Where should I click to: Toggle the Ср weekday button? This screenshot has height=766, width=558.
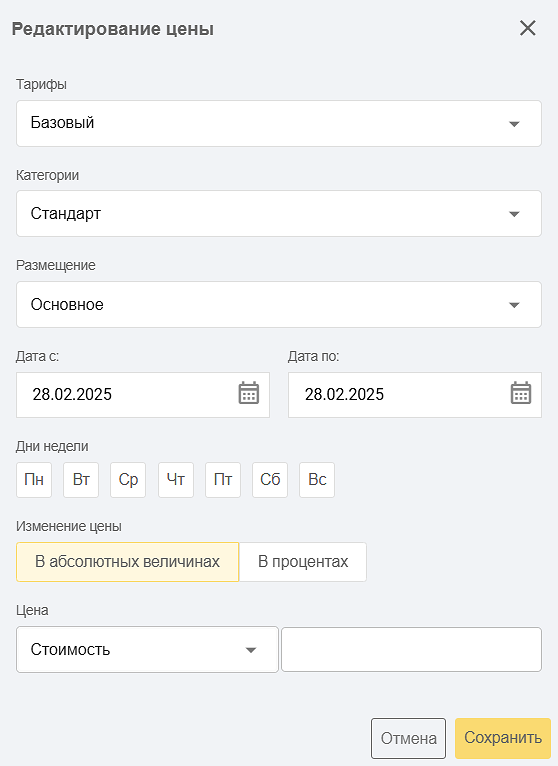(128, 480)
